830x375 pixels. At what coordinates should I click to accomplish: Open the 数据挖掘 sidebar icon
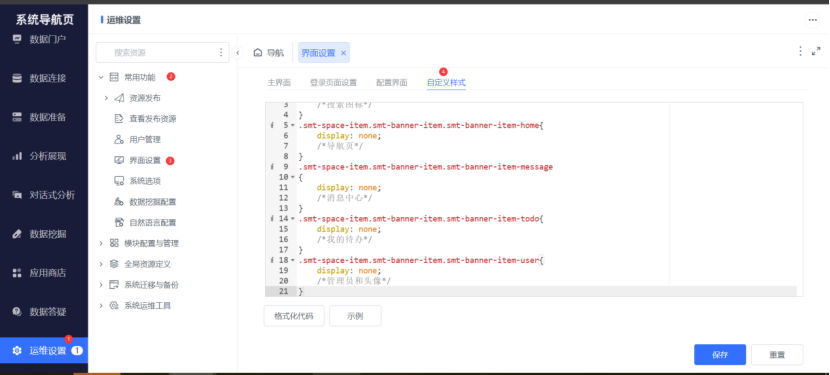coord(17,234)
